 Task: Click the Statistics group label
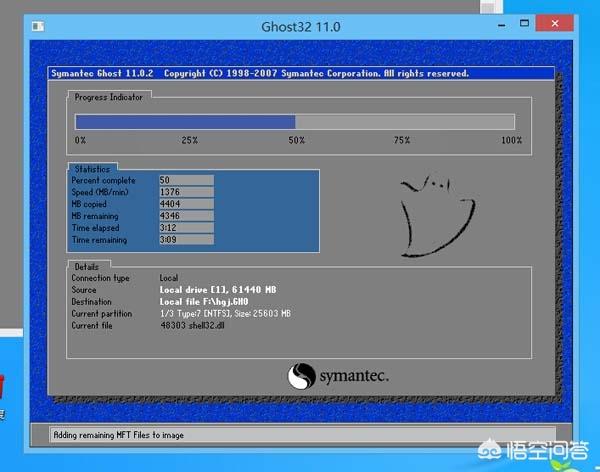point(92,169)
